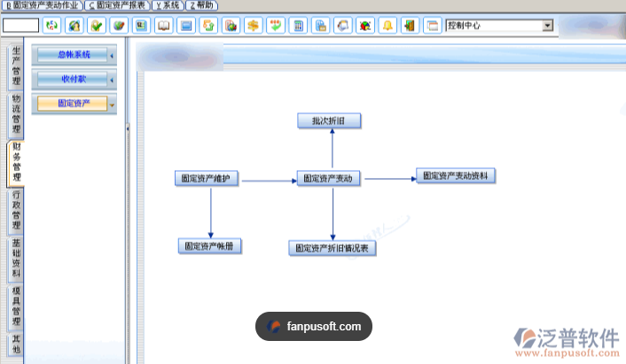
Task: Open the Z 帮助 menu
Action: click(x=201, y=5)
